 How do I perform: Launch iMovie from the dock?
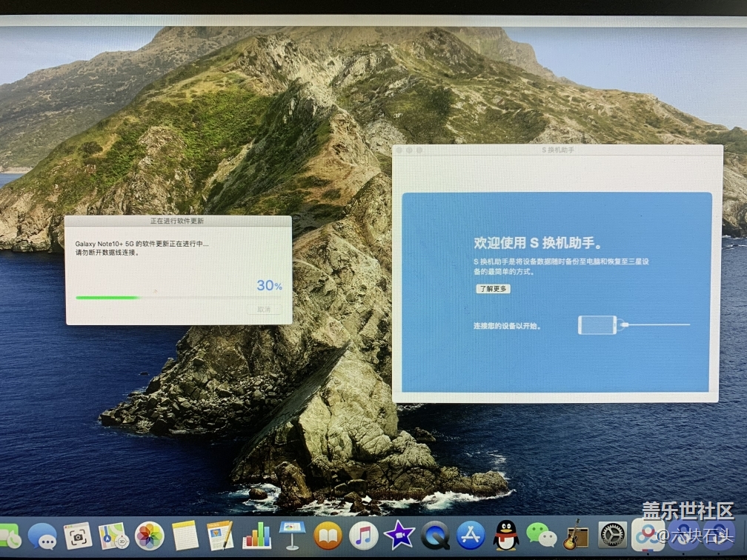(399, 536)
